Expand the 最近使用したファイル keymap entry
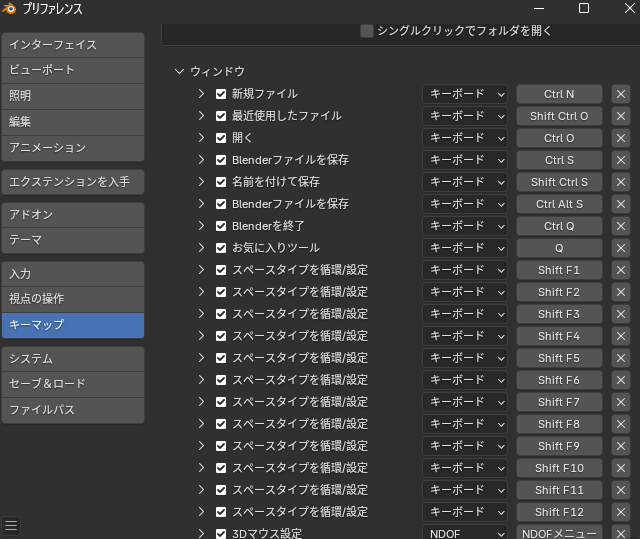Screen dimensions: 640x539 click(x=202, y=116)
